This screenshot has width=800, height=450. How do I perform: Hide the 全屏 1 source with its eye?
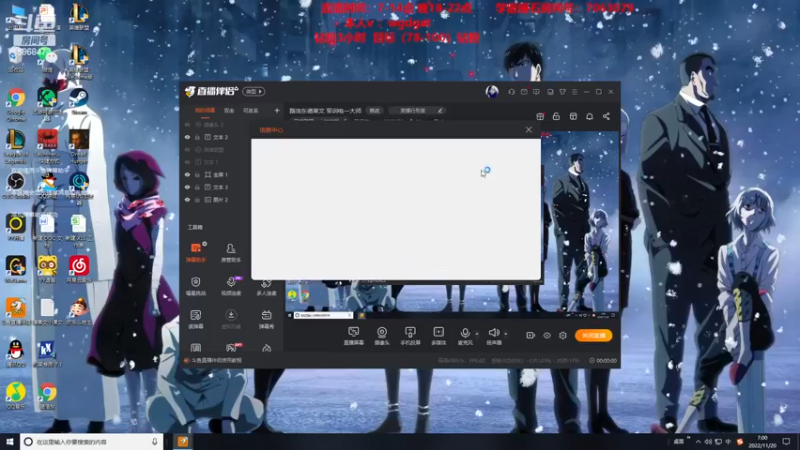point(187,174)
